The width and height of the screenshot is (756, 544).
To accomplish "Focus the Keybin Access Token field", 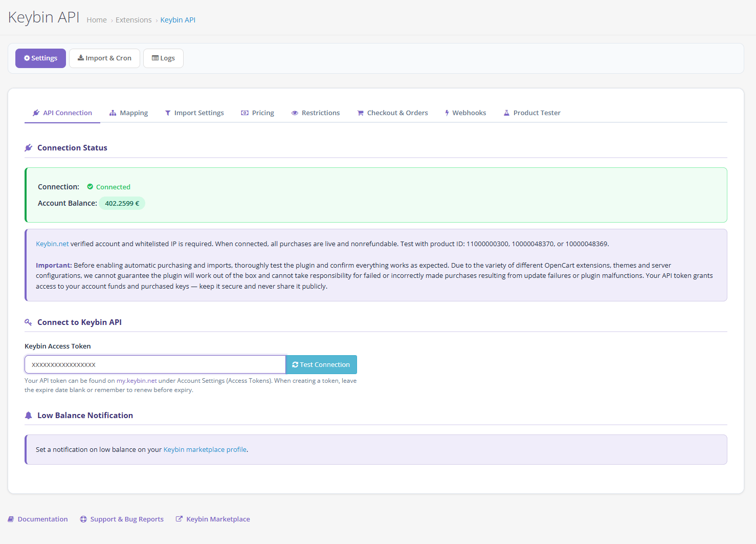I will pos(155,365).
